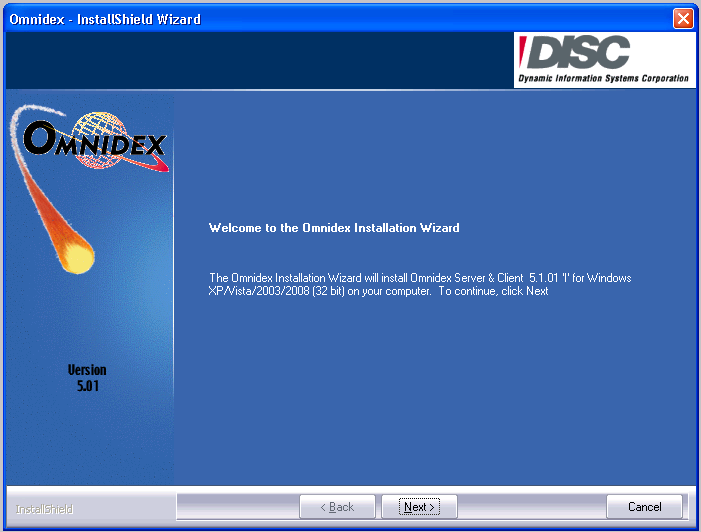Click the Welcome to Omnidex heading

pos(334,228)
